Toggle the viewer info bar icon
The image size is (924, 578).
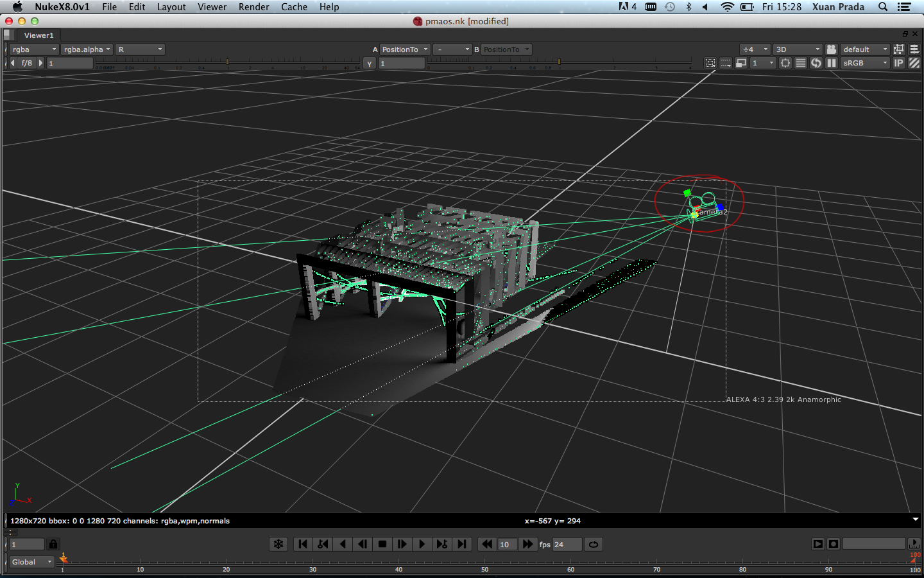point(914,49)
